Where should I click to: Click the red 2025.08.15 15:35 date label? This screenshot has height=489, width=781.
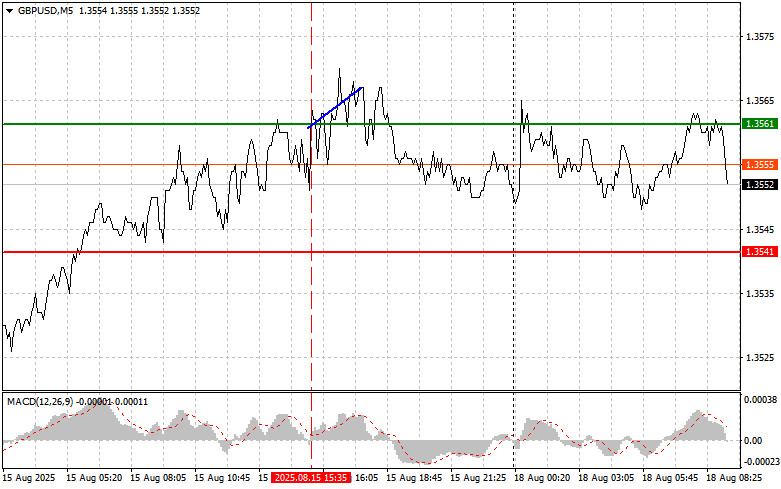311,478
